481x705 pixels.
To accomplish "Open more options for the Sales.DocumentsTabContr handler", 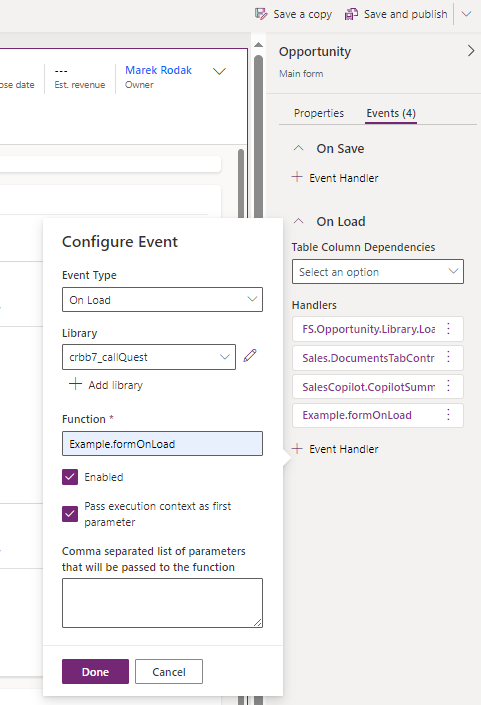I will point(448,357).
